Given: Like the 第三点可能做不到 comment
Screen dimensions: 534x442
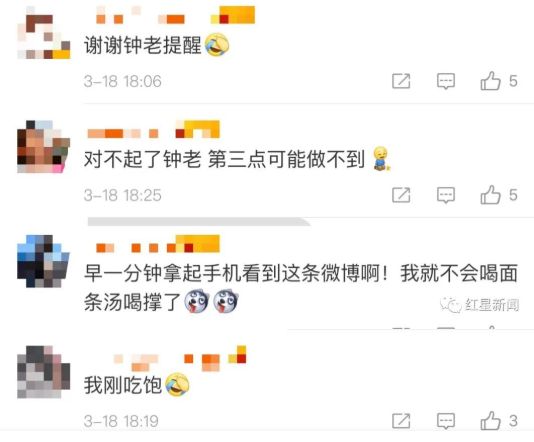Looking at the screenshot, I should (490, 195).
